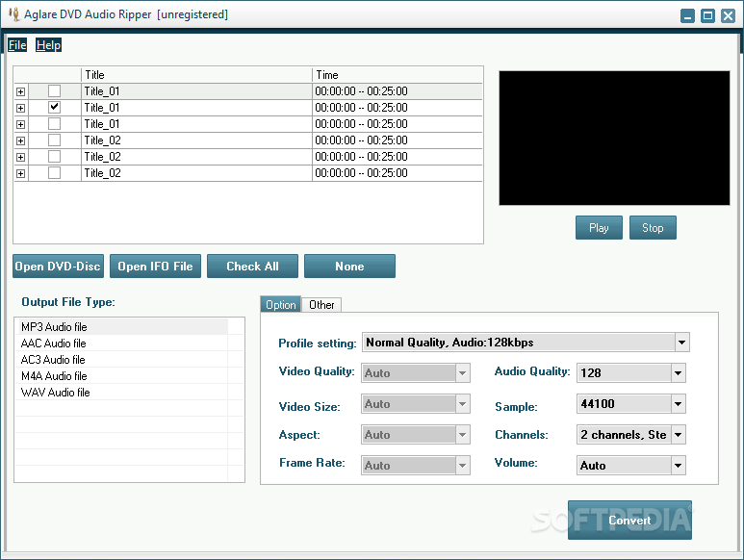Open the Video Quality dropdown
Screen dimensions: 744x560
[x=463, y=373]
